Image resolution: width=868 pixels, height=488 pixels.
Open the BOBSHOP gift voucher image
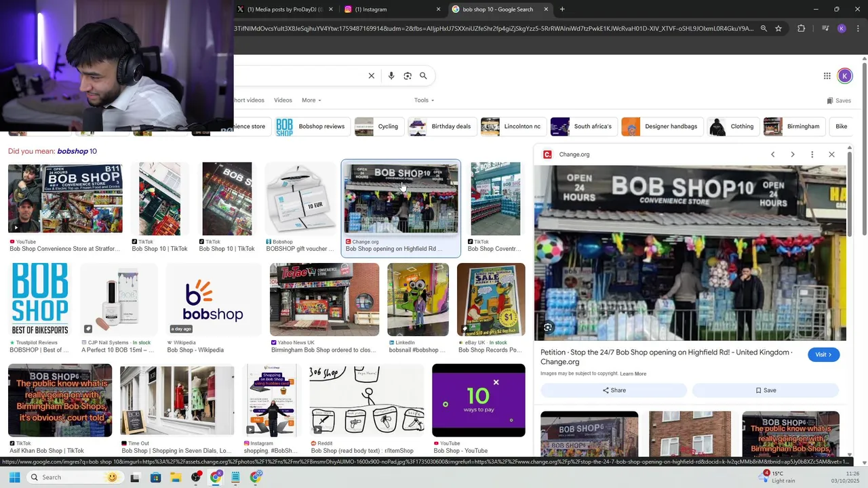299,197
